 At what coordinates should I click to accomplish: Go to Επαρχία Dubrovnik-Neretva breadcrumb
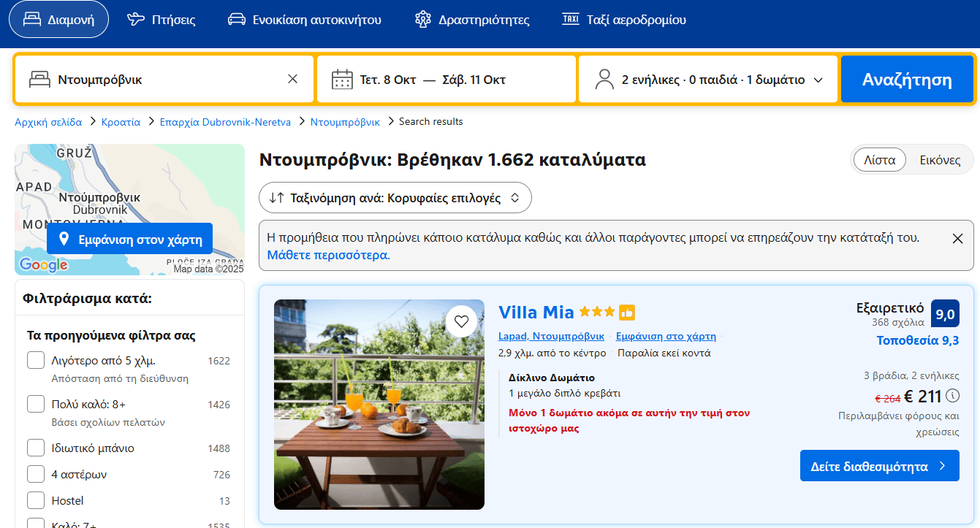(225, 122)
